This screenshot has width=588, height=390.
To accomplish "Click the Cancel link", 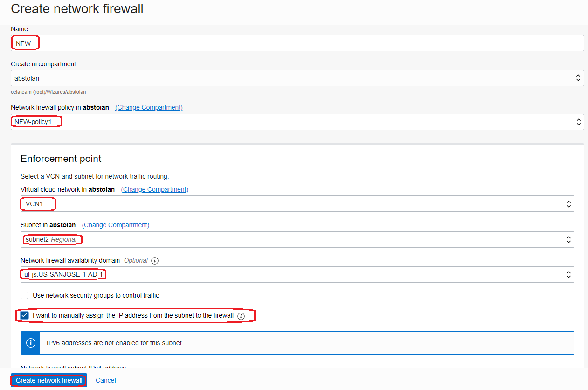I will [106, 380].
